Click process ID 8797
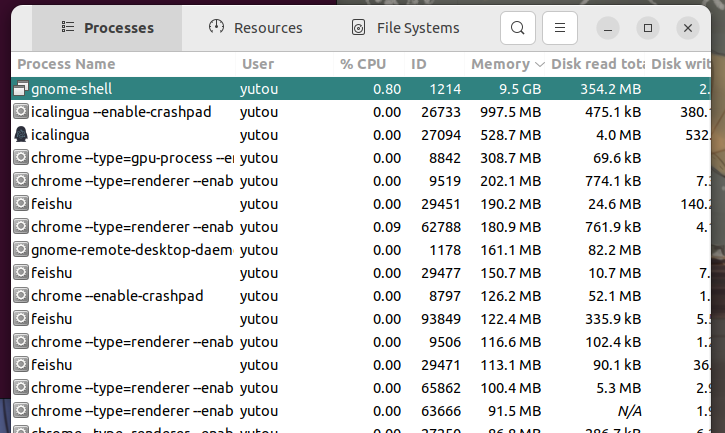 (x=445, y=296)
